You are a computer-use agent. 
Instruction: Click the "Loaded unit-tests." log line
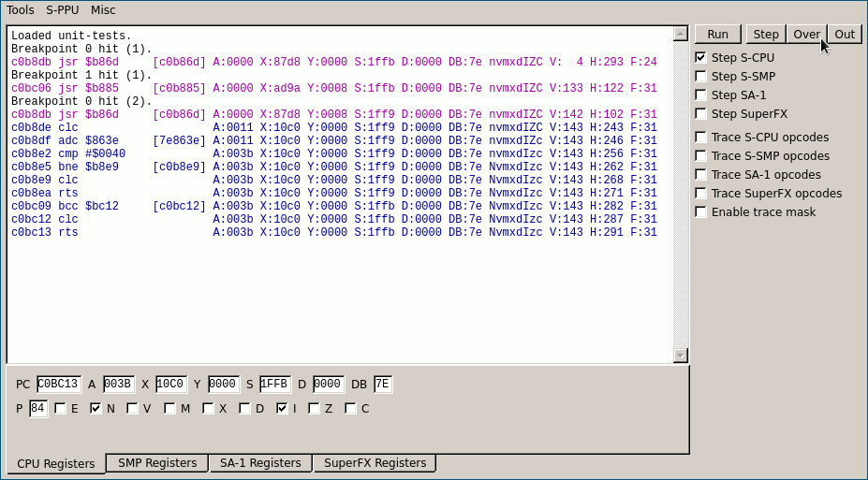point(71,36)
